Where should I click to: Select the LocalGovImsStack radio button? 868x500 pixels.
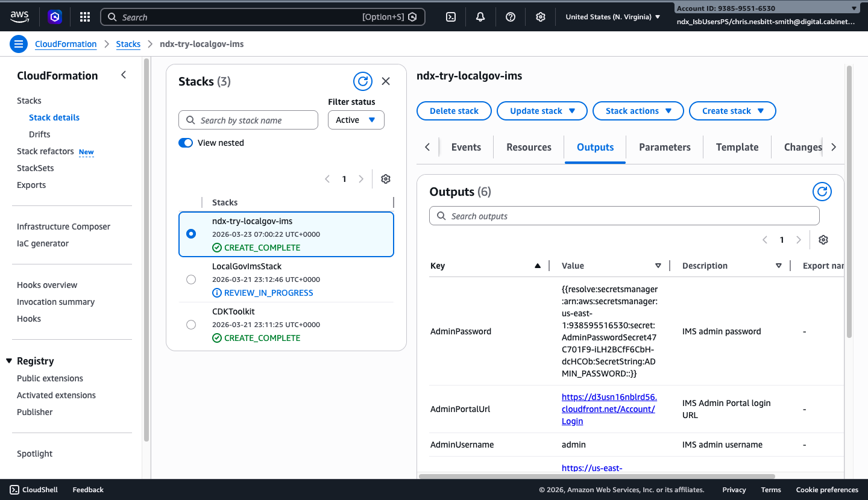coord(191,279)
